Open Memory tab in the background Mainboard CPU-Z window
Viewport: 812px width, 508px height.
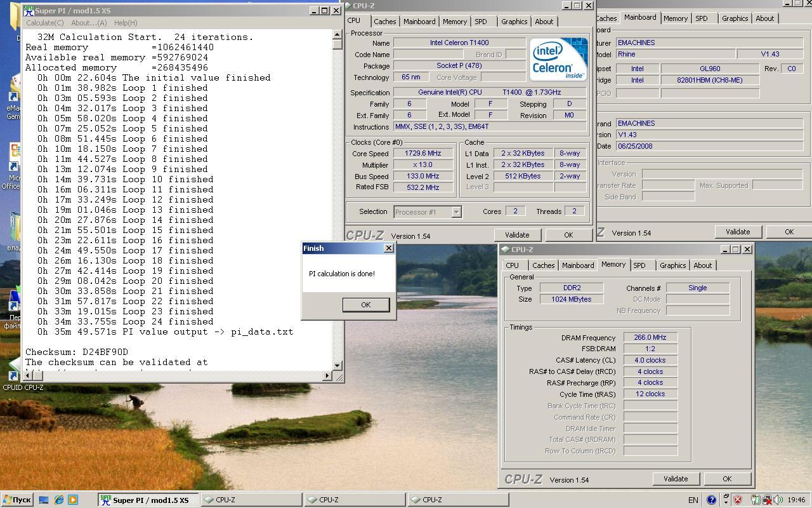click(675, 18)
